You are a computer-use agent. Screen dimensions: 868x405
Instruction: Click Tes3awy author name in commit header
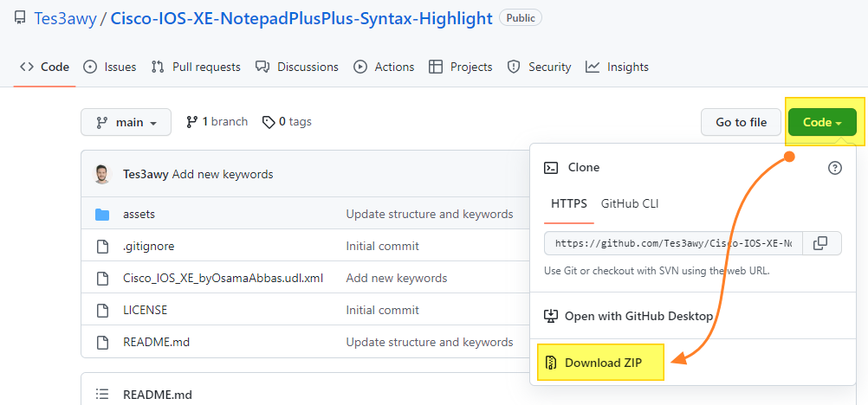146,174
